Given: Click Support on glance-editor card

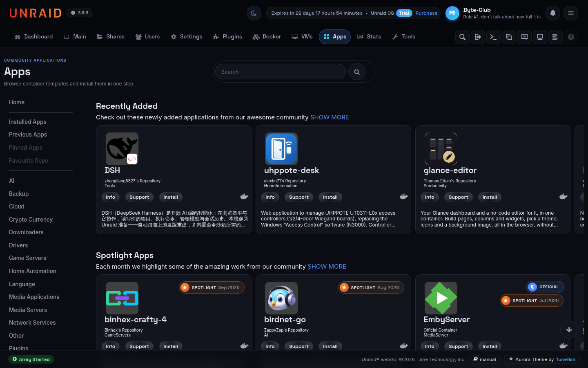Looking at the screenshot, I should [x=458, y=197].
